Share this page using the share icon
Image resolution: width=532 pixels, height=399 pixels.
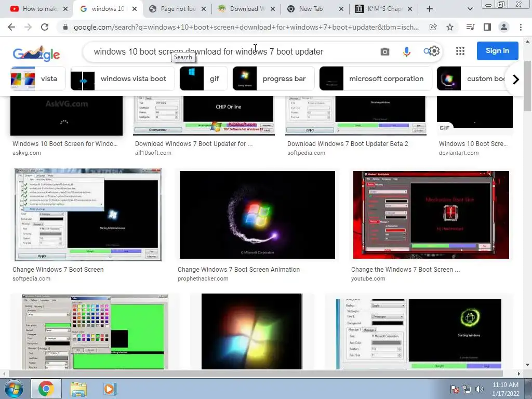(433, 27)
